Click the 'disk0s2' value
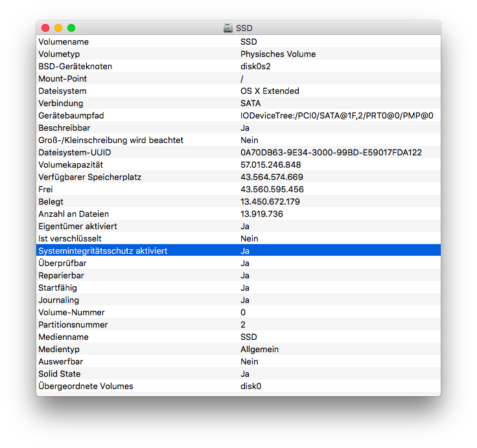The width and height of the screenshot is (477, 448). [255, 67]
